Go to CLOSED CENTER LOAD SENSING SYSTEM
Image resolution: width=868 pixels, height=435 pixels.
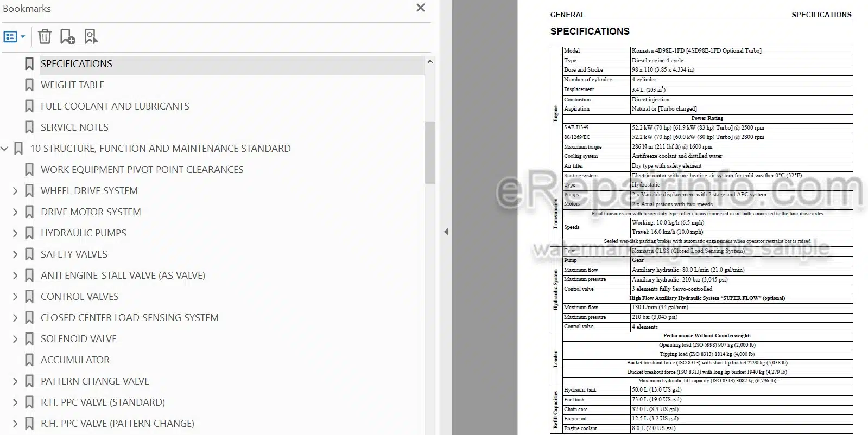coord(130,318)
